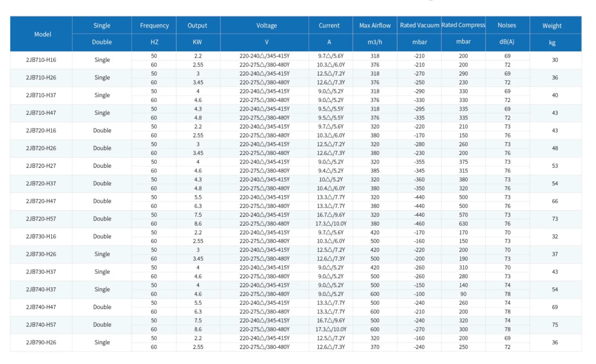Select the vacuum value -355
The image size is (596, 364).
coord(419,162)
